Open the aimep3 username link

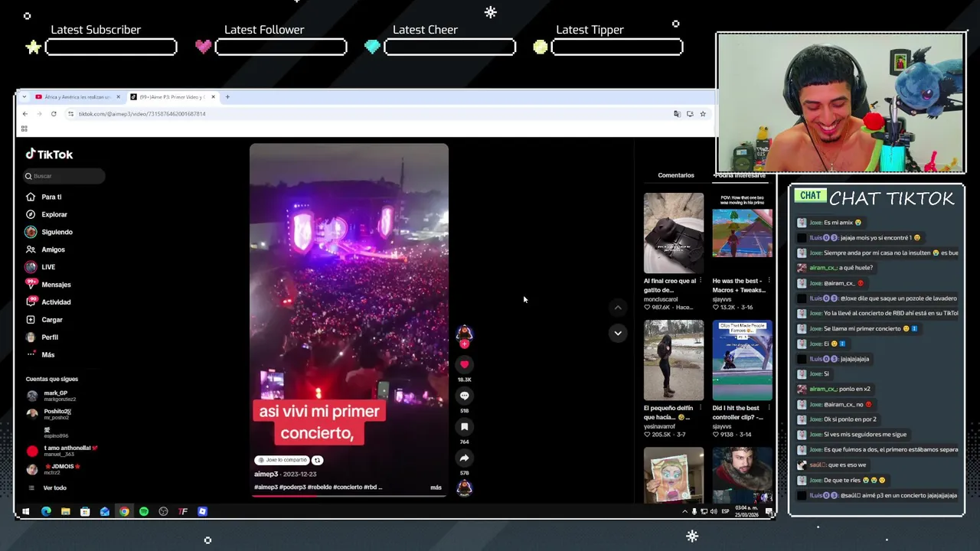coord(266,474)
